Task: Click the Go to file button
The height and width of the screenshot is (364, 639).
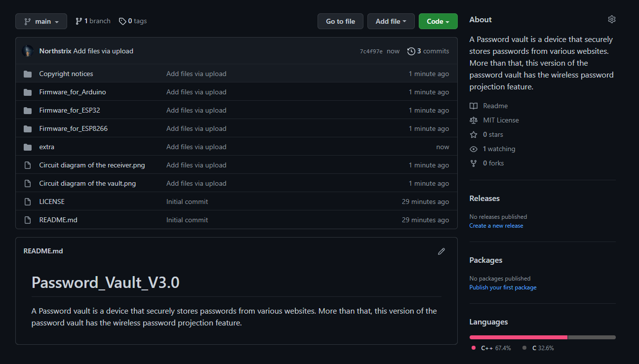Action: coord(340,21)
